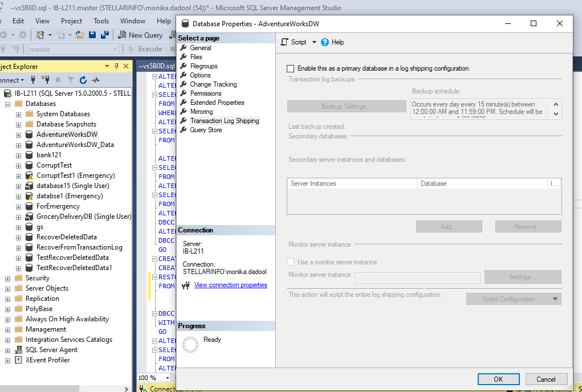
Task: Refresh the Object Explorer tree
Action: point(83,80)
